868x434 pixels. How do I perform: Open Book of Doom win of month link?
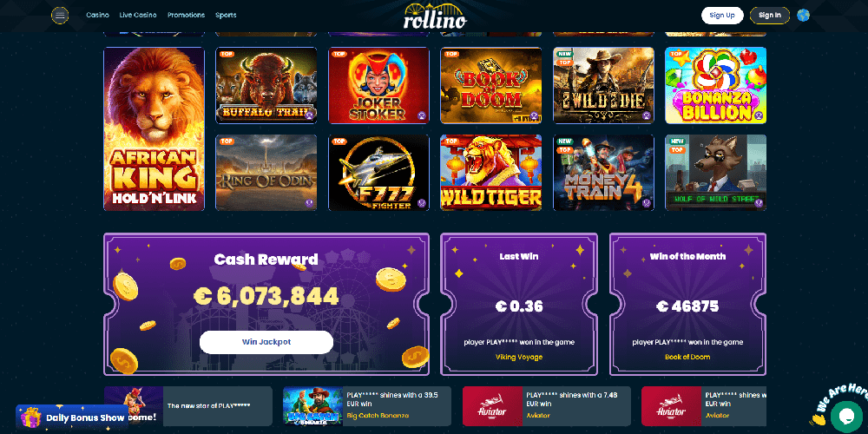click(687, 357)
